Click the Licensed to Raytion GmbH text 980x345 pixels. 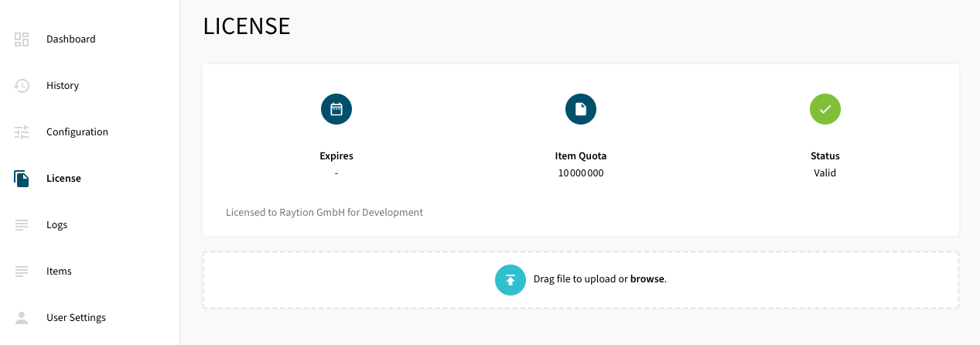pos(324,212)
